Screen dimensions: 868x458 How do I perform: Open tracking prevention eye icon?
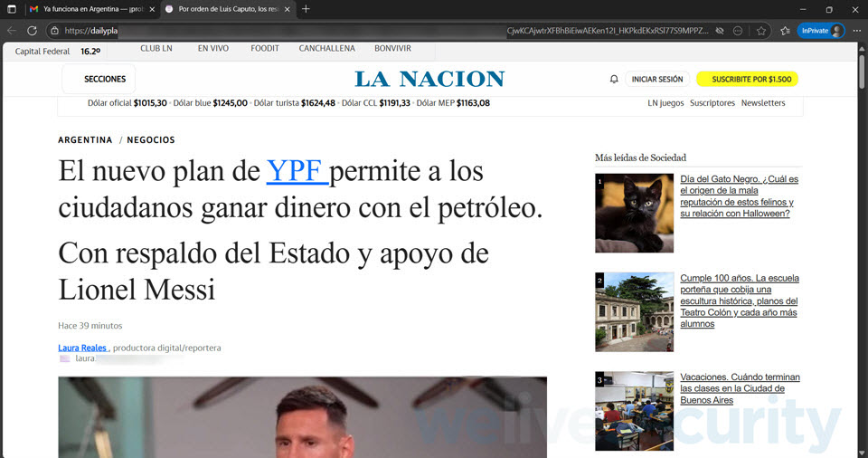pos(720,31)
